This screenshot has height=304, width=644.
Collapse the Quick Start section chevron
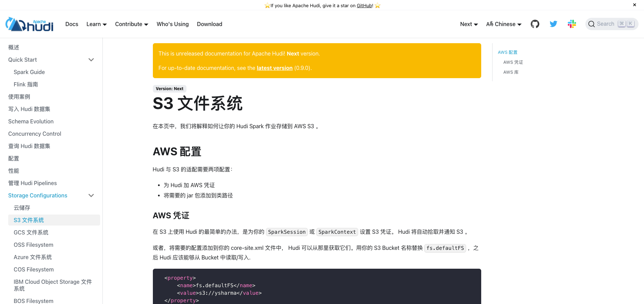tap(91, 60)
